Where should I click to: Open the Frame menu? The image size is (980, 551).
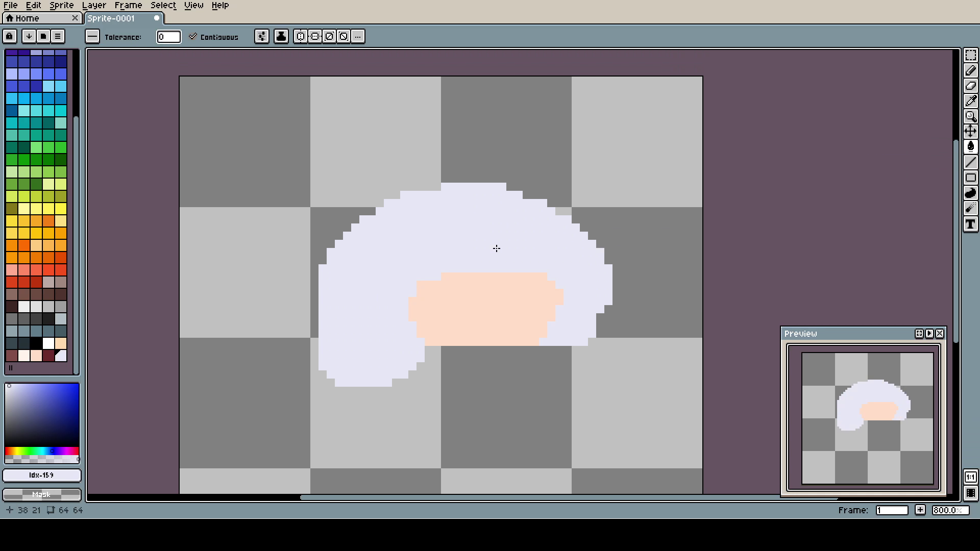[x=128, y=5]
